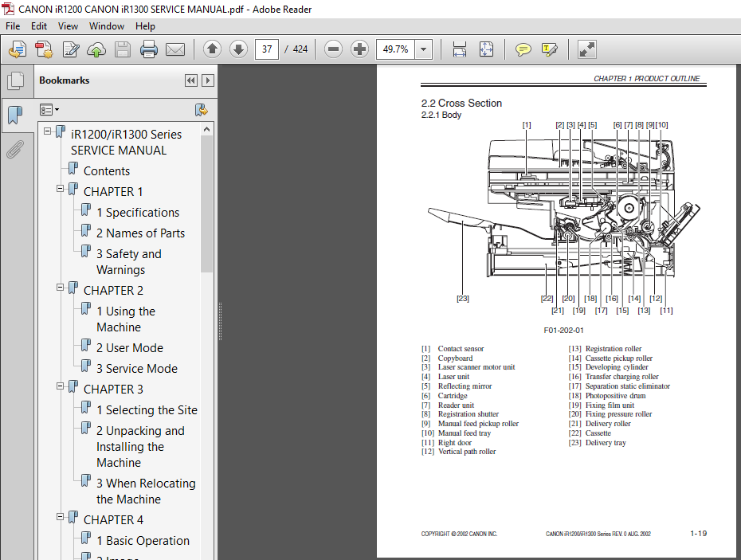This screenshot has width=741, height=560.
Task: Open the Edit menu
Action: (39, 26)
